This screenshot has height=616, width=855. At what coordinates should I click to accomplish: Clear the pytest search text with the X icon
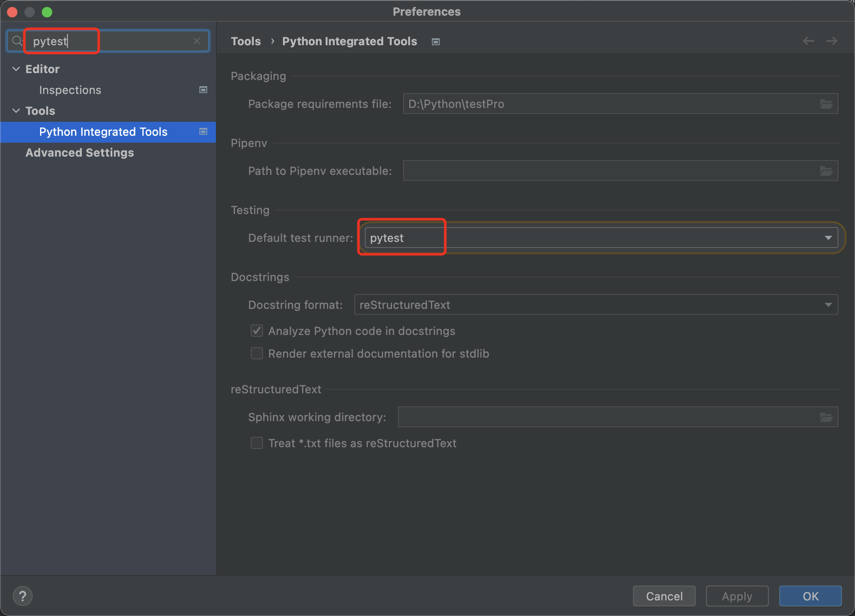pyautogui.click(x=197, y=41)
